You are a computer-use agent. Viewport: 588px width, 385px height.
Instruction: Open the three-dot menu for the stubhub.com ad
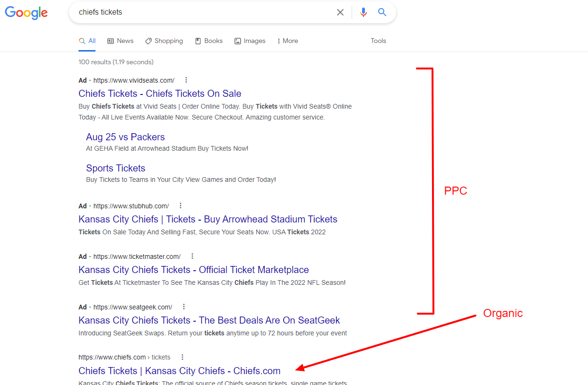point(181,205)
